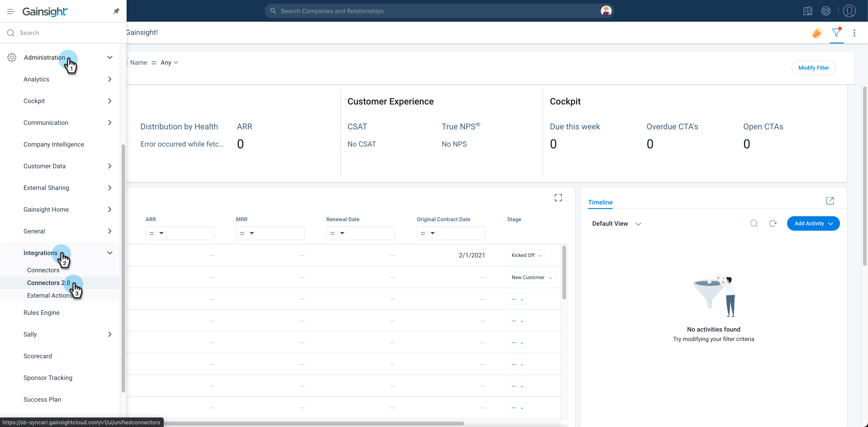Click the hamburger menu icon
This screenshot has height=427, width=868.
(11, 12)
